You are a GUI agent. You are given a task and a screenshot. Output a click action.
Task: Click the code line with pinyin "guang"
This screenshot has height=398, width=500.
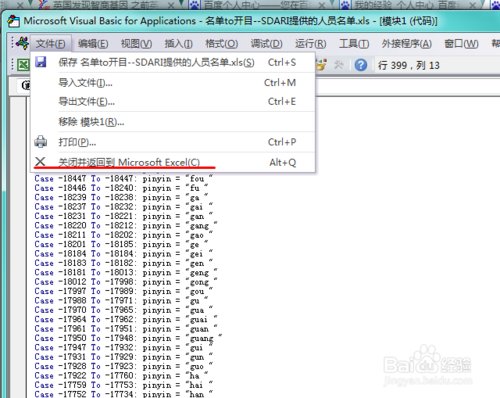129,338
